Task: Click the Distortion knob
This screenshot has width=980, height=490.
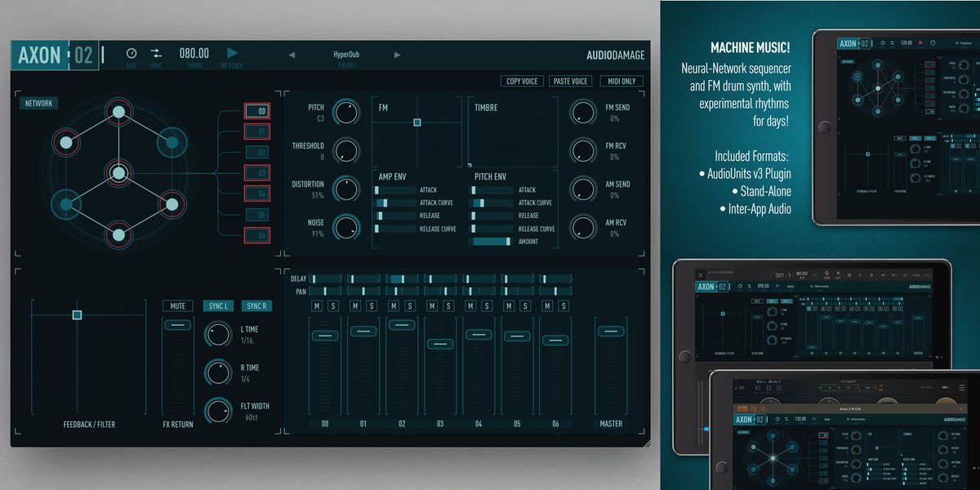Action: click(346, 189)
